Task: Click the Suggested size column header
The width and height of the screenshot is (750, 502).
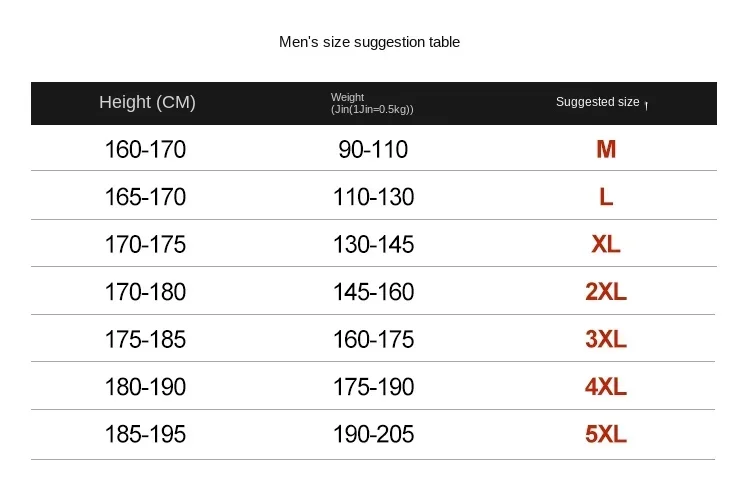Action: [x=597, y=102]
